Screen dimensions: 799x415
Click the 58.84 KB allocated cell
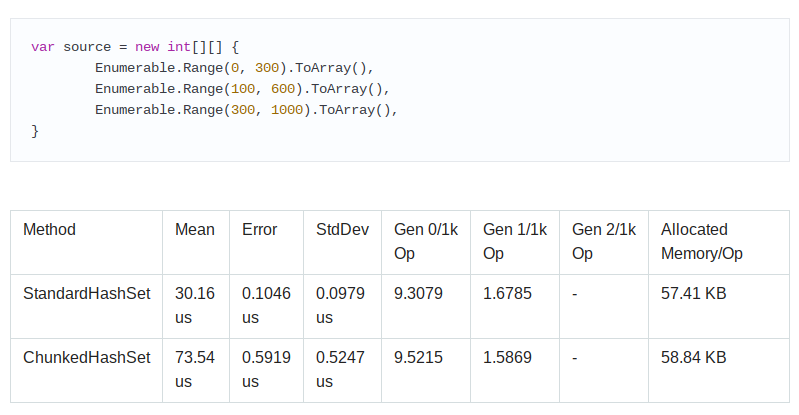[x=693, y=357]
